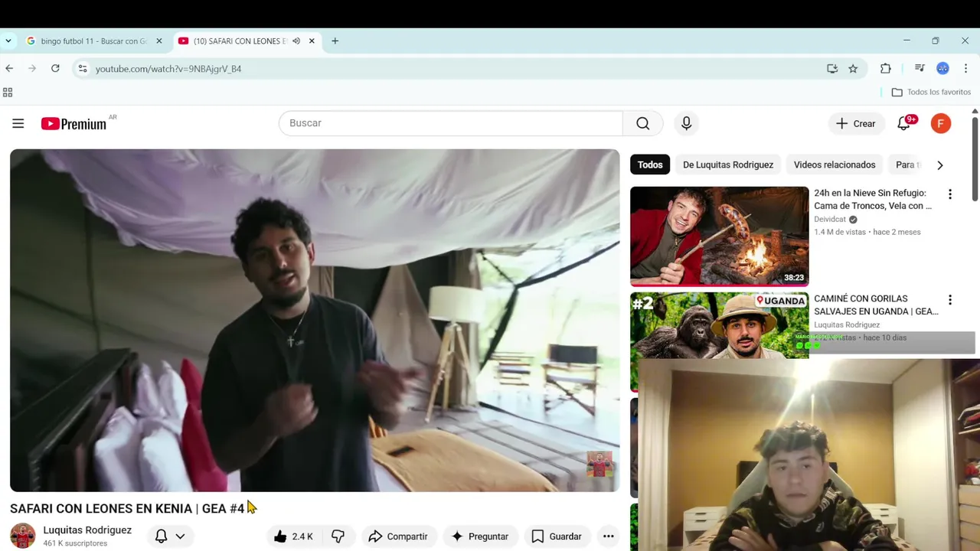This screenshot has height=551, width=980.
Task: Open Gorilas Salvajes en Uganda thumbnail
Action: point(720,325)
